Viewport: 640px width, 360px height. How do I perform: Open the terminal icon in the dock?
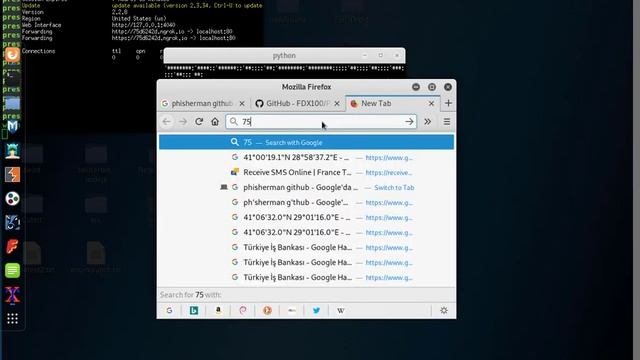[x=12, y=78]
